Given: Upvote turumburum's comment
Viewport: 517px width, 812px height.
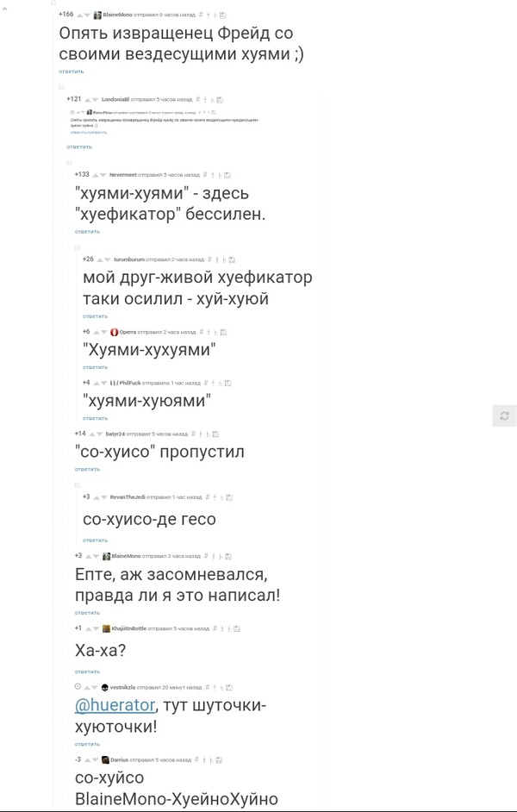Looking at the screenshot, I should (x=98, y=259).
